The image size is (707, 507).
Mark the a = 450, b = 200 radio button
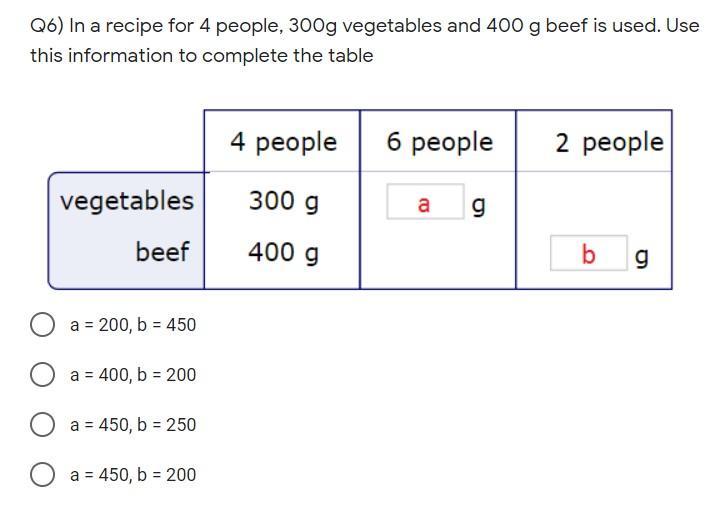point(42,475)
